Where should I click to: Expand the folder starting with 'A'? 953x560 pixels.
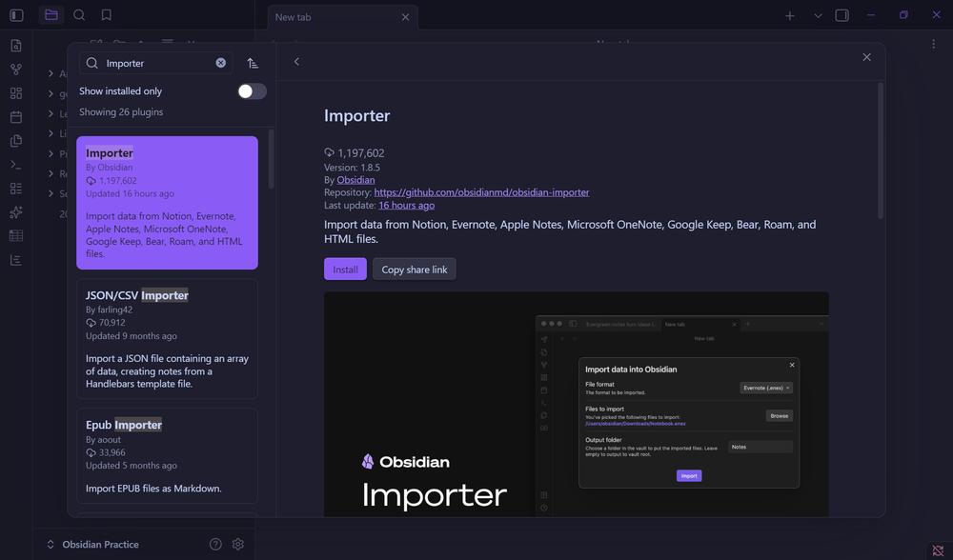pos(51,73)
